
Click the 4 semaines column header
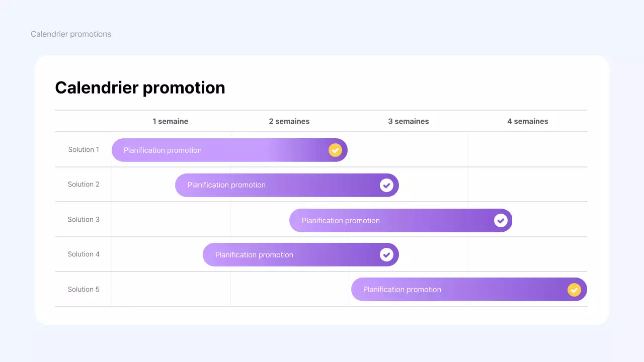coord(528,121)
